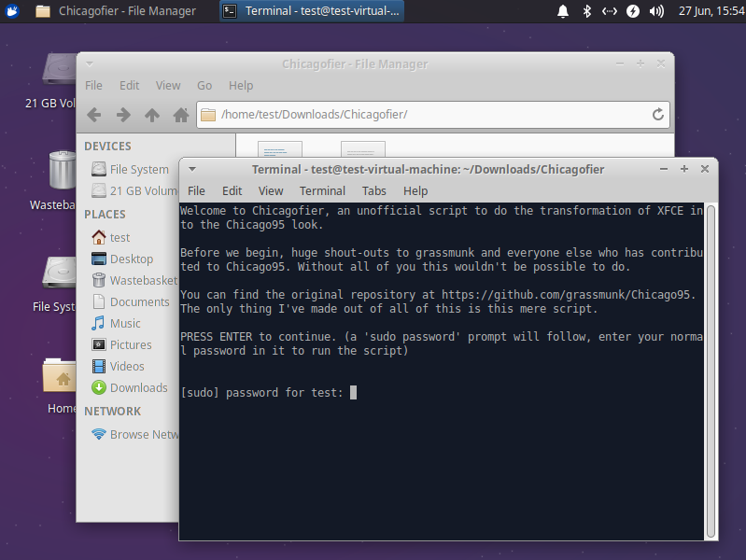This screenshot has width=746, height=560.
Task: Minimize the Terminal window
Action: point(664,169)
